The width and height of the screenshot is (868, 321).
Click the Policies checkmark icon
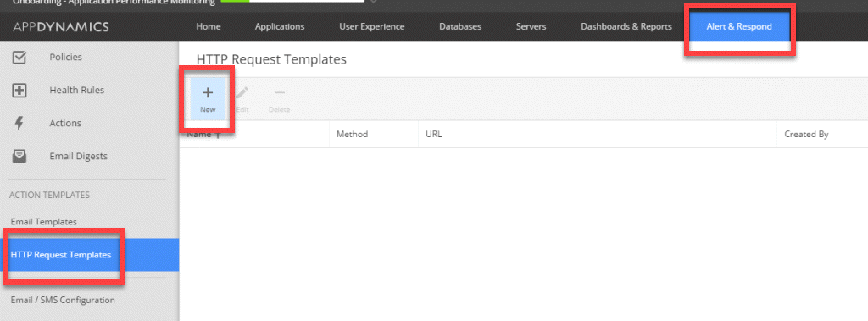[19, 57]
